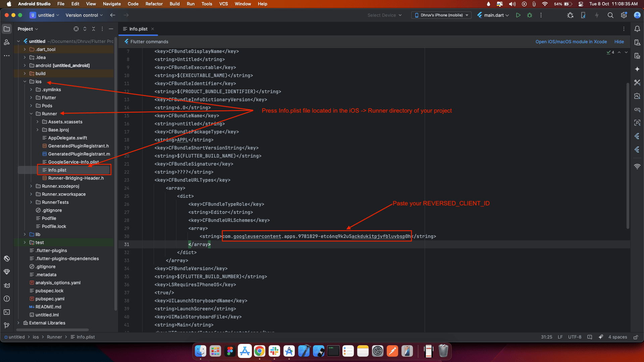Open the main.dart run configuration dropdown
Viewport: 644px width, 362px height.
[x=493, y=15]
